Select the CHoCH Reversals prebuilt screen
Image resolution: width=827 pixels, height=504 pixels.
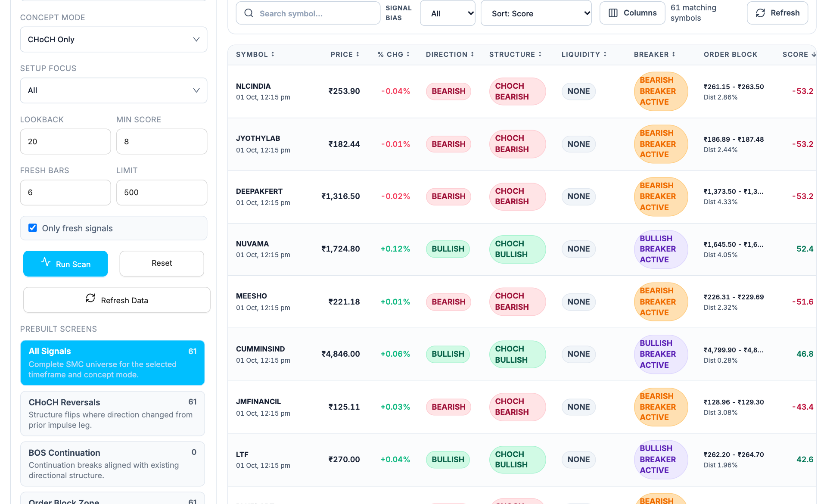[112, 414]
